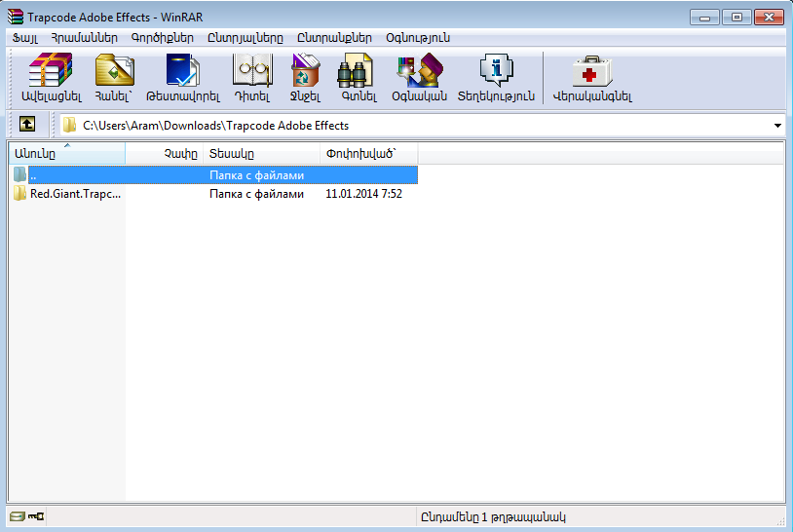Click the Red.Giant.Trapc... folder icon
Image resolution: width=793 pixels, height=532 pixels.
[x=19, y=193]
